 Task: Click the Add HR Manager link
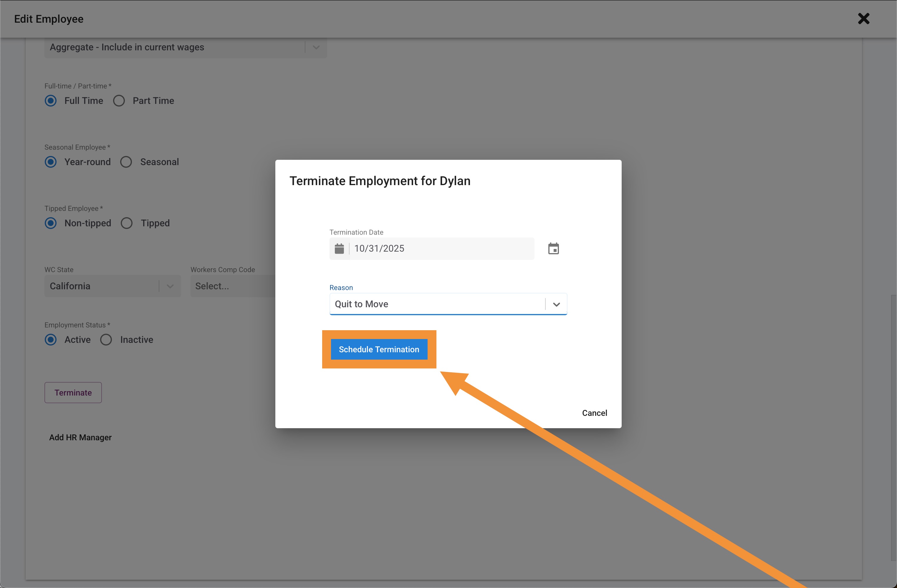click(80, 437)
